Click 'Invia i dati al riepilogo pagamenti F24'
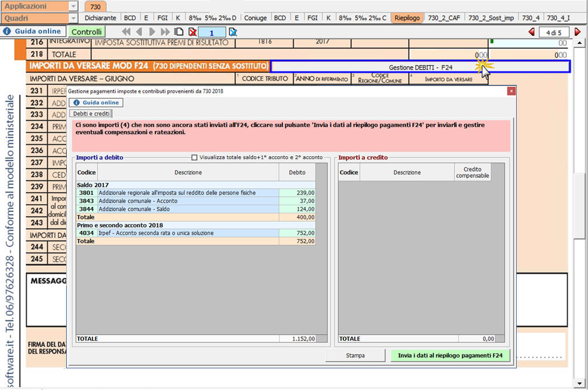The height and width of the screenshot is (390, 588). [x=450, y=355]
